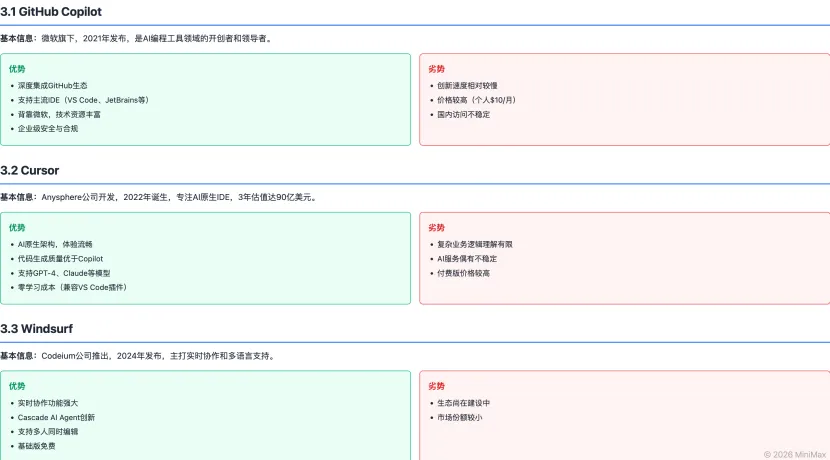The width and height of the screenshot is (830, 460).
Task: Click bullet '支持主流IDE (VS Code、JetBrains等)'
Action: [x=84, y=100]
